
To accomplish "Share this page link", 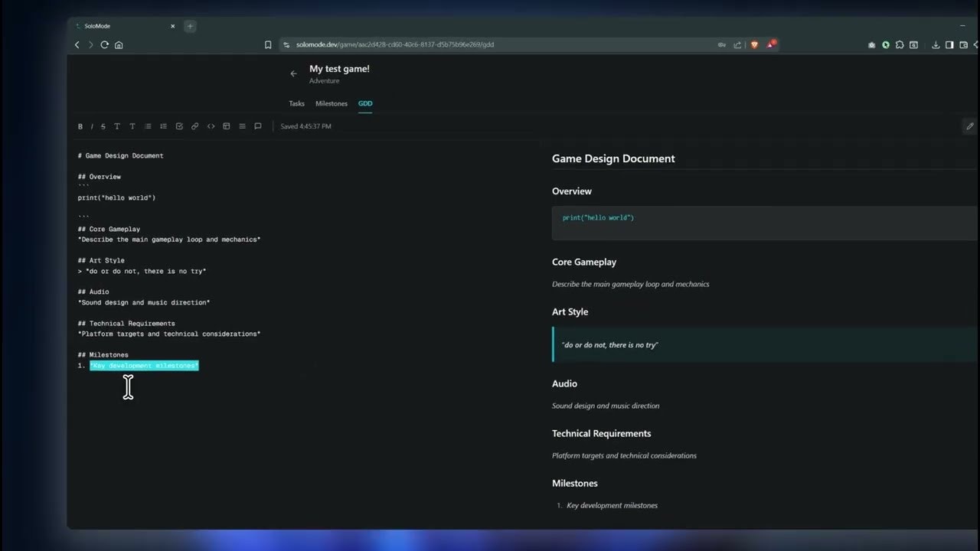I will (737, 45).
